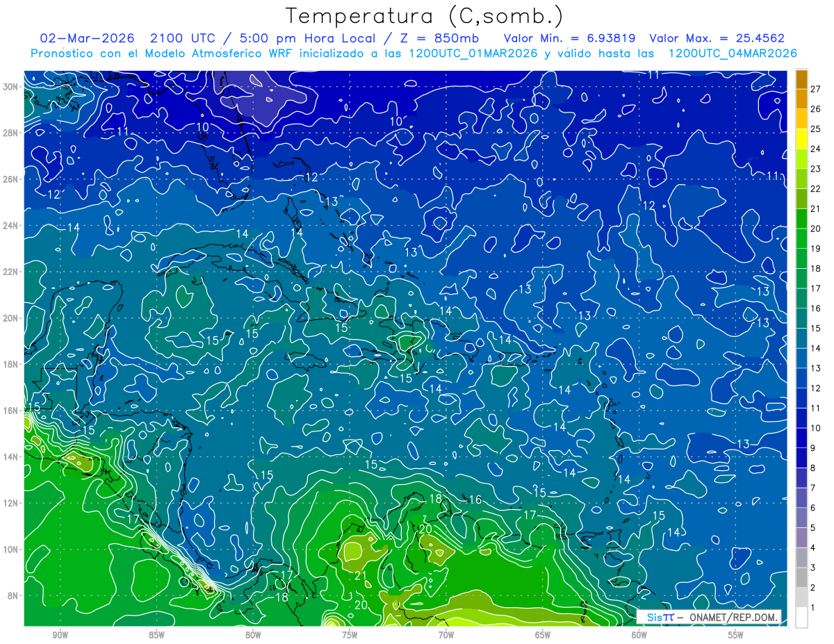Click the 16N latitude axis label
The image size is (834, 644).
pyautogui.click(x=11, y=411)
